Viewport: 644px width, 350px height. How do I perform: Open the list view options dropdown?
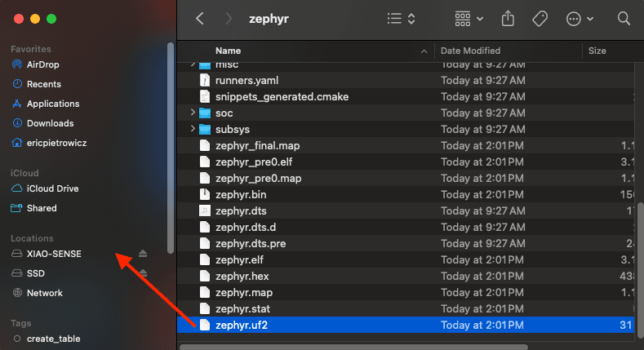pyautogui.click(x=402, y=18)
